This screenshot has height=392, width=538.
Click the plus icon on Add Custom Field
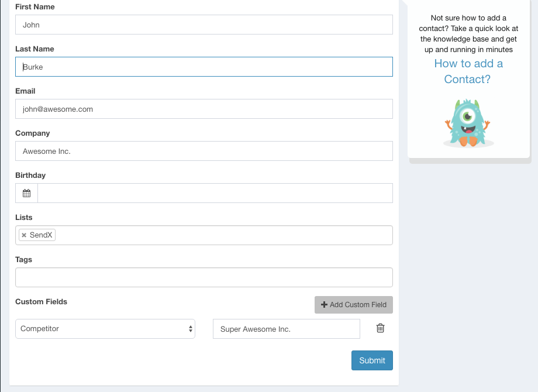(324, 305)
